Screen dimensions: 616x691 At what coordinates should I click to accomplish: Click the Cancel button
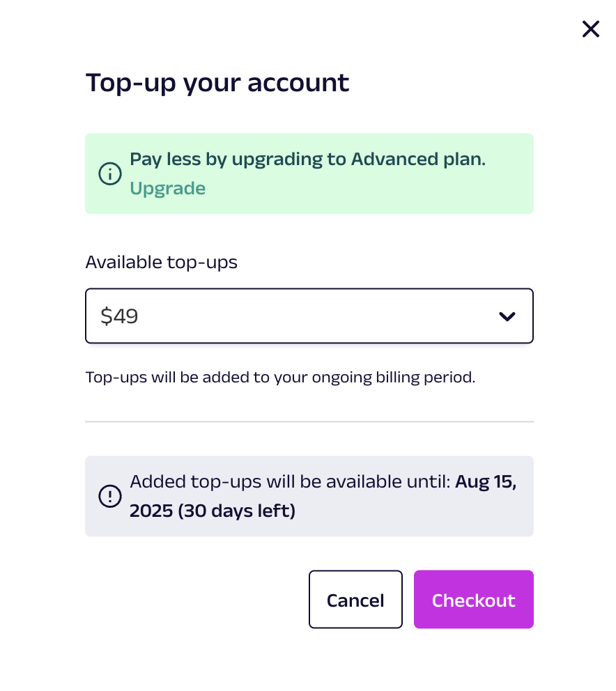[x=355, y=599]
